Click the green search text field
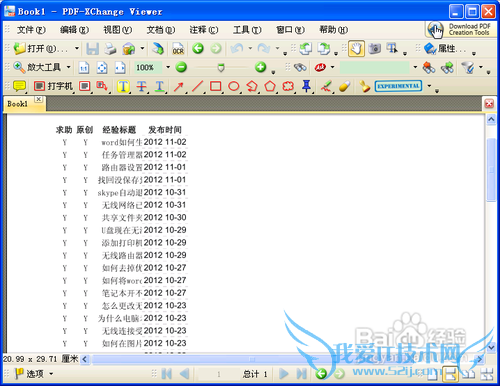Screen dimensions: 500x386 click(x=375, y=68)
